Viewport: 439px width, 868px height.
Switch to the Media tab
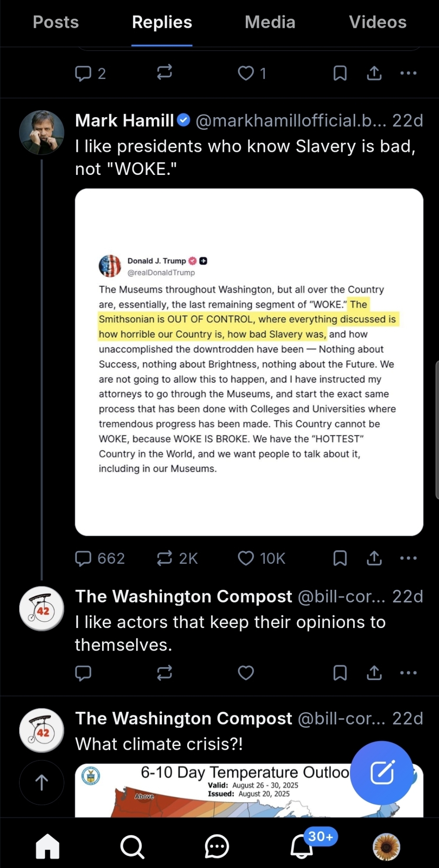point(270,22)
